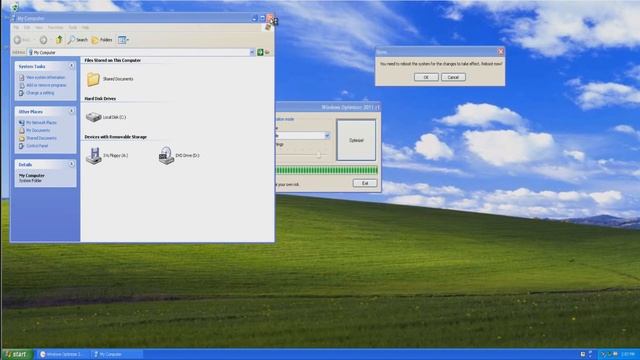Click Change a setting link
The height and width of the screenshot is (360, 640).
click(40, 93)
